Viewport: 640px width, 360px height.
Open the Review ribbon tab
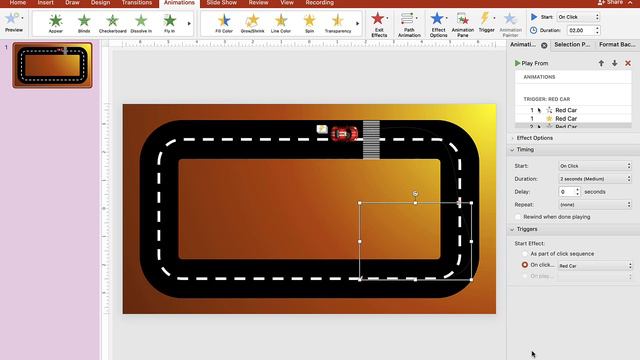pyautogui.click(x=258, y=3)
